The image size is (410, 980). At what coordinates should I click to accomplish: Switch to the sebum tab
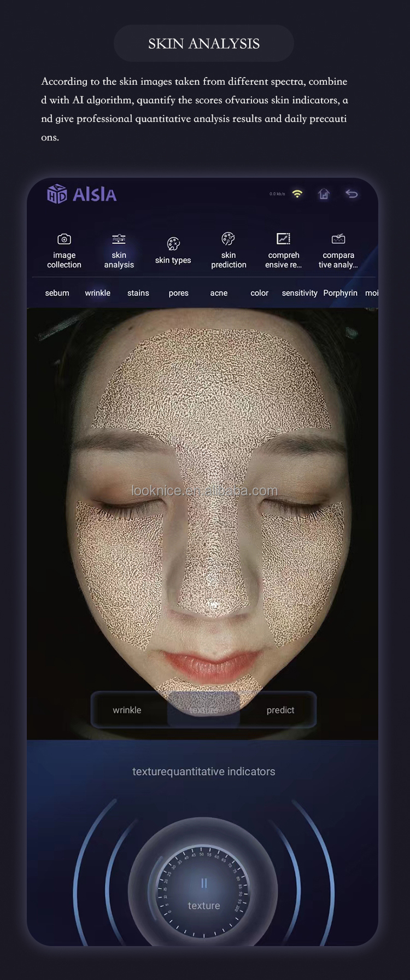57,293
